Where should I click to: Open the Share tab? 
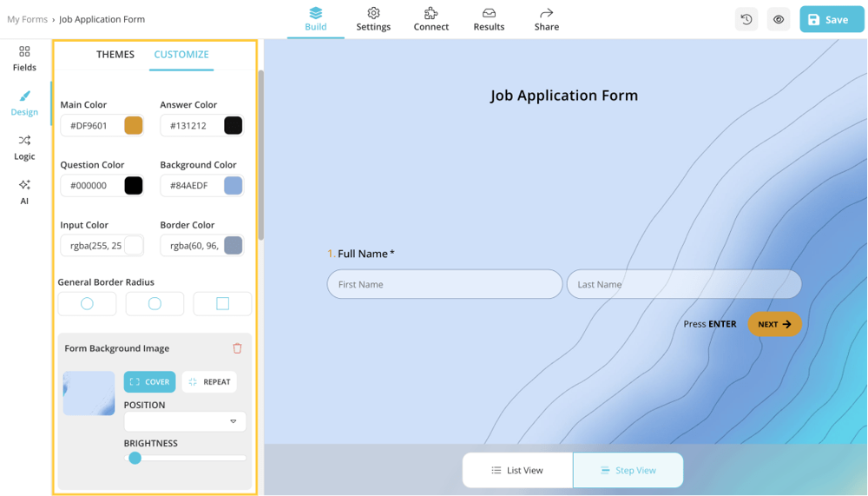(x=546, y=19)
